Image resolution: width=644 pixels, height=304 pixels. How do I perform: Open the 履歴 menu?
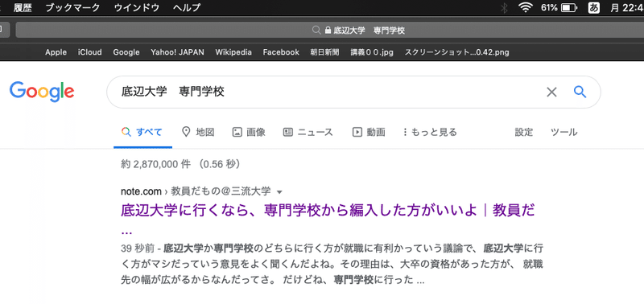pos(23,7)
